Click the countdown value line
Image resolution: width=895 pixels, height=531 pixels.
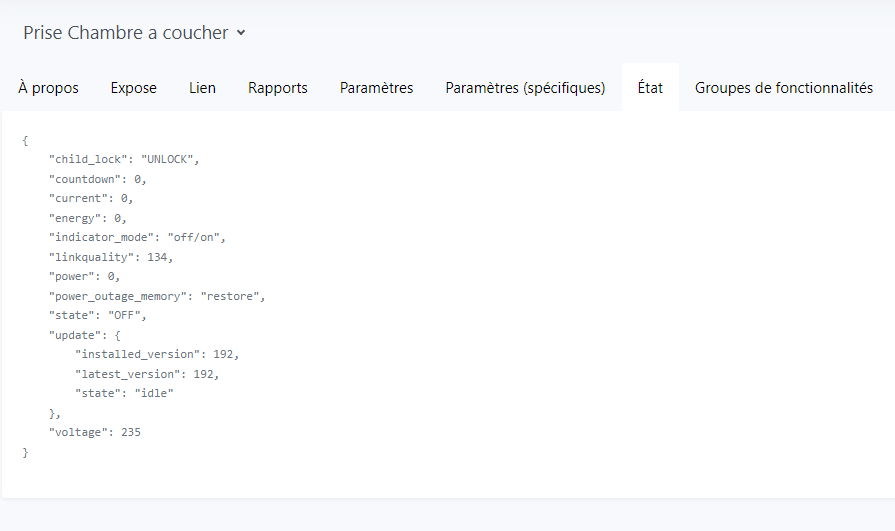pyautogui.click(x=98, y=179)
